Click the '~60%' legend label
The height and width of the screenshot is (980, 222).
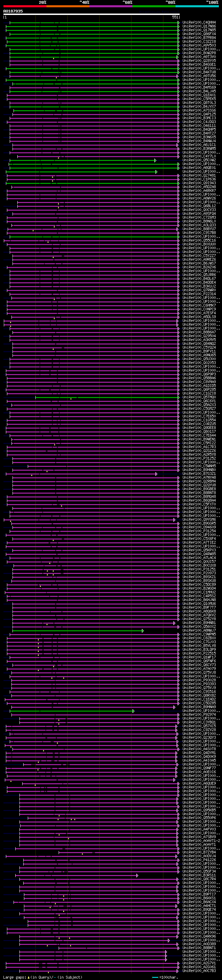[127, 2]
